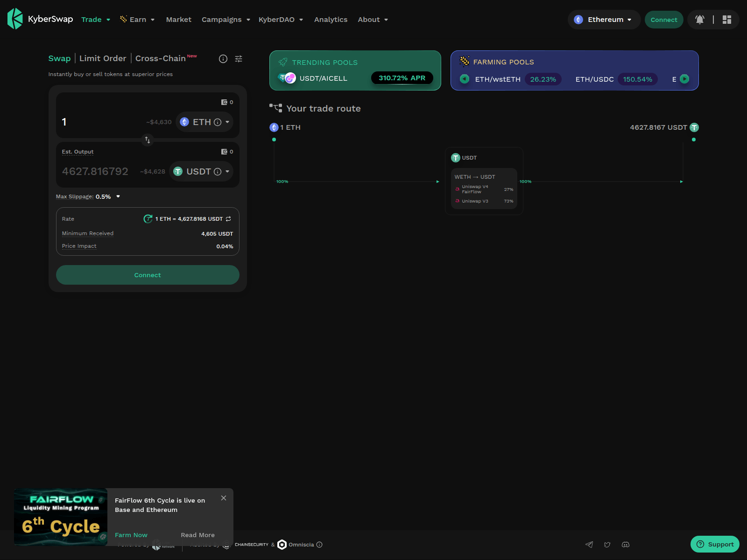Click the 310.72% APR badge

click(x=402, y=78)
